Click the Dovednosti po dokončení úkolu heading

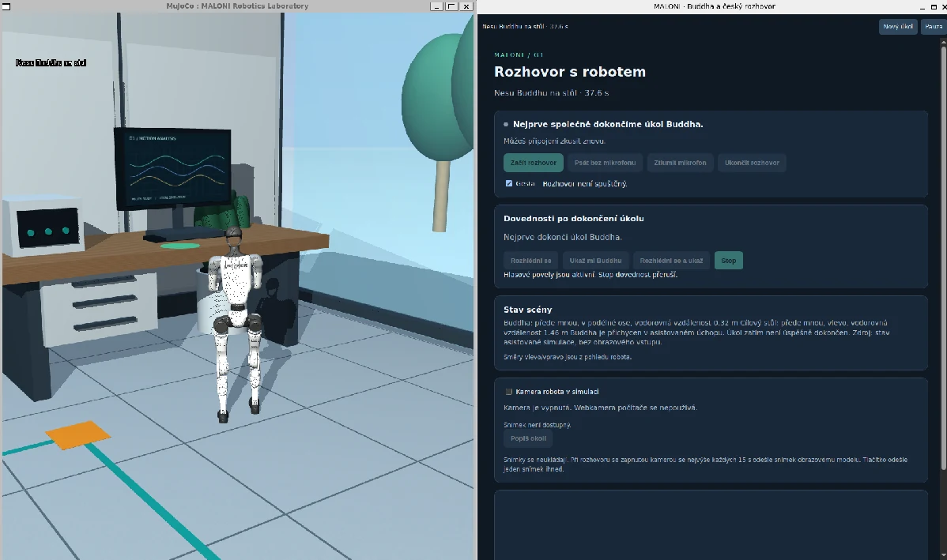574,219
